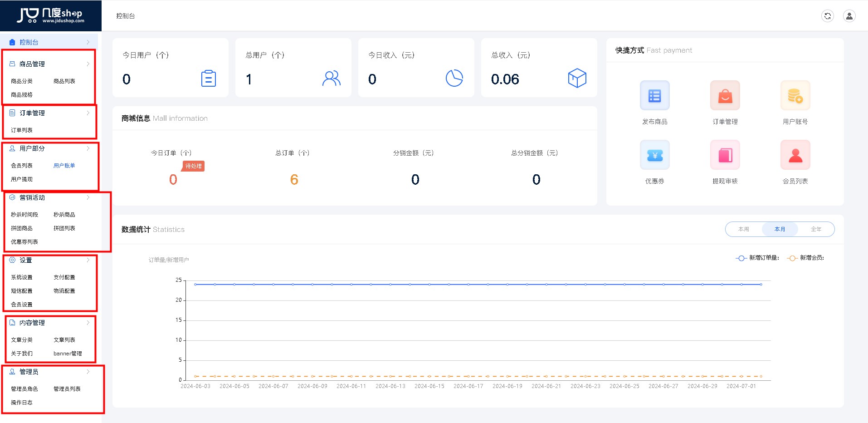Collapse the 设置 menu chevron

tap(88, 260)
